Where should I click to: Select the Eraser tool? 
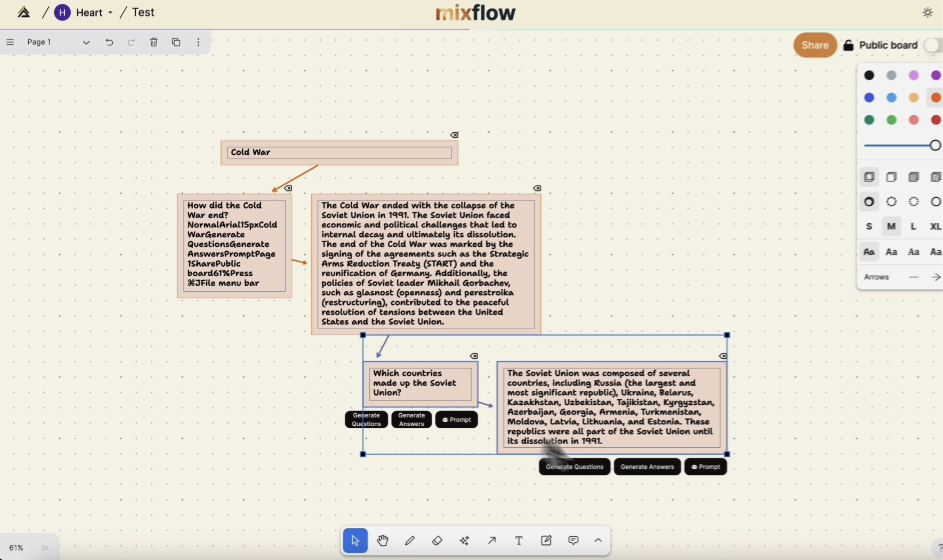tap(437, 540)
